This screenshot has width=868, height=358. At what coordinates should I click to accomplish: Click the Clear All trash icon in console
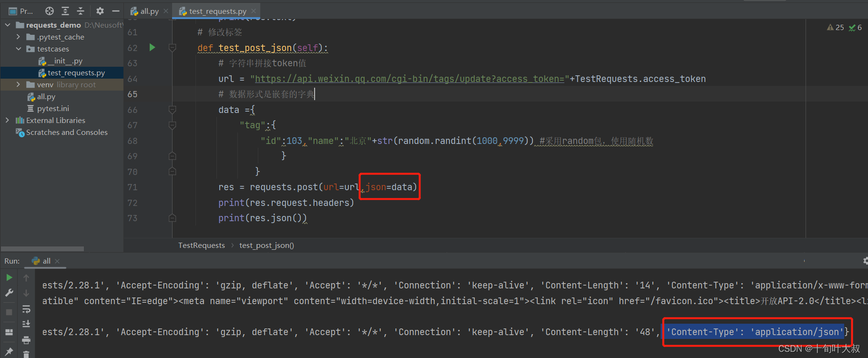[x=26, y=354]
